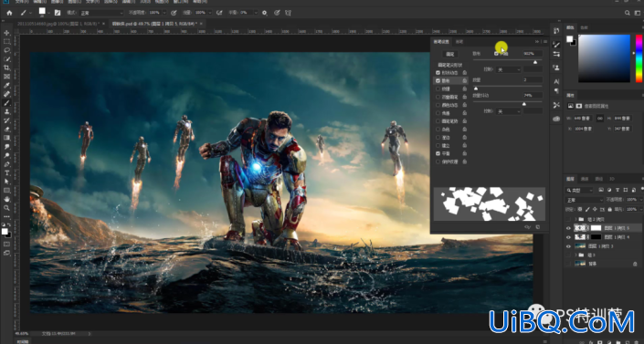Select the Hand tool
Image resolution: width=644 pixels, height=344 pixels.
tap(6, 199)
